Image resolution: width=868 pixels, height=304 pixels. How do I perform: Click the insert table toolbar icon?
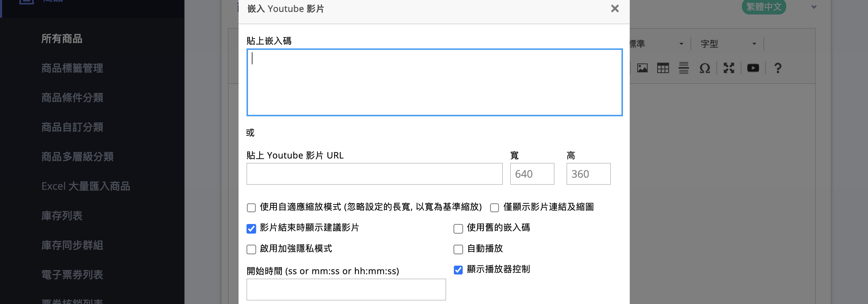click(663, 68)
